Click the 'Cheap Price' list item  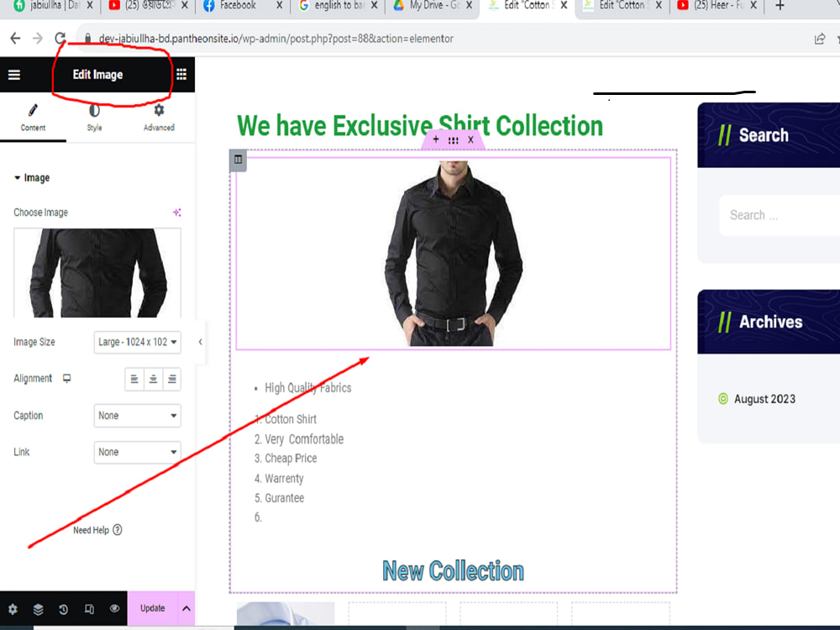(291, 458)
